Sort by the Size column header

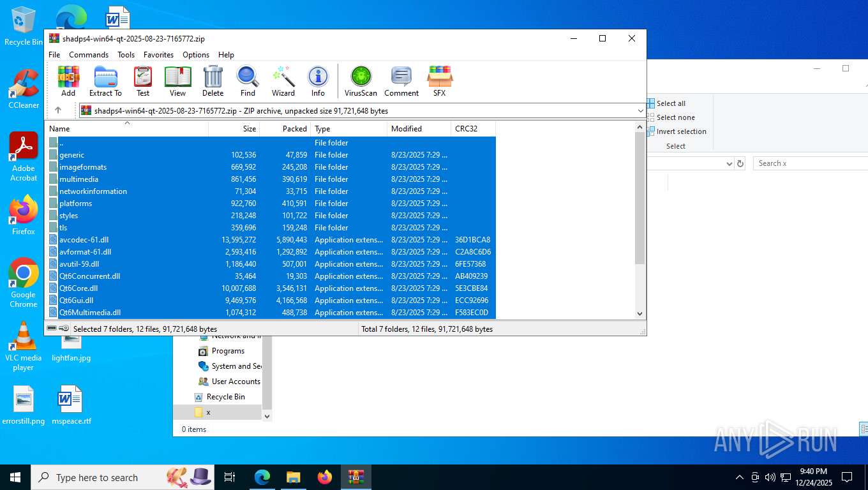coord(234,129)
